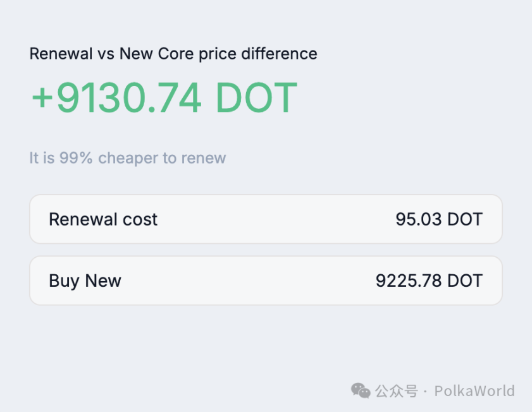Select the 9225.78 DOT new core price
This screenshot has height=412, width=532.
click(x=430, y=281)
